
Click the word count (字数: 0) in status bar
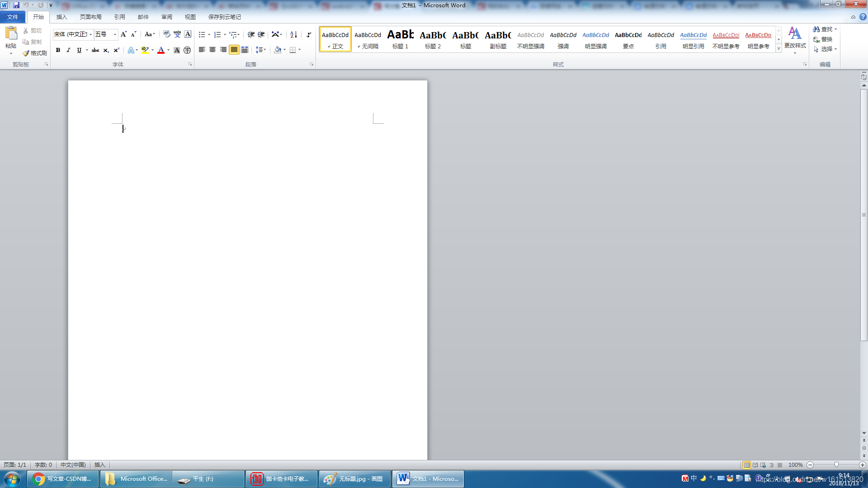click(x=43, y=465)
